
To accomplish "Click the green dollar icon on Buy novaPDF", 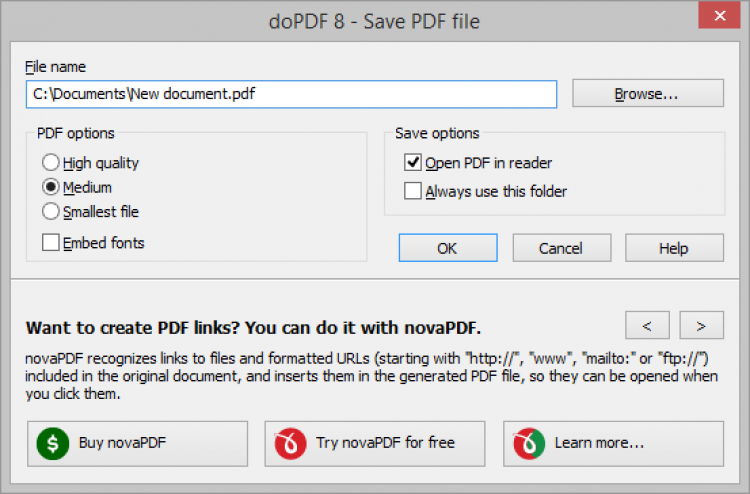I will (x=53, y=443).
